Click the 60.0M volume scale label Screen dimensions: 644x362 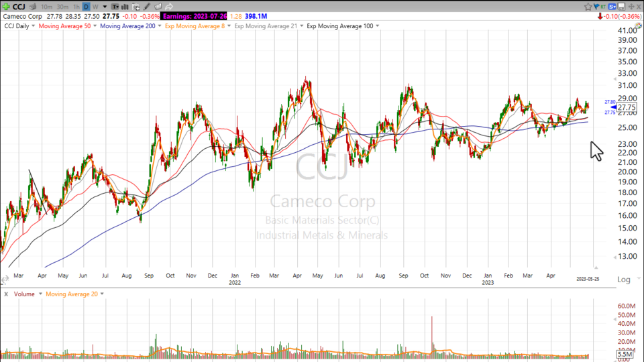coord(627,306)
